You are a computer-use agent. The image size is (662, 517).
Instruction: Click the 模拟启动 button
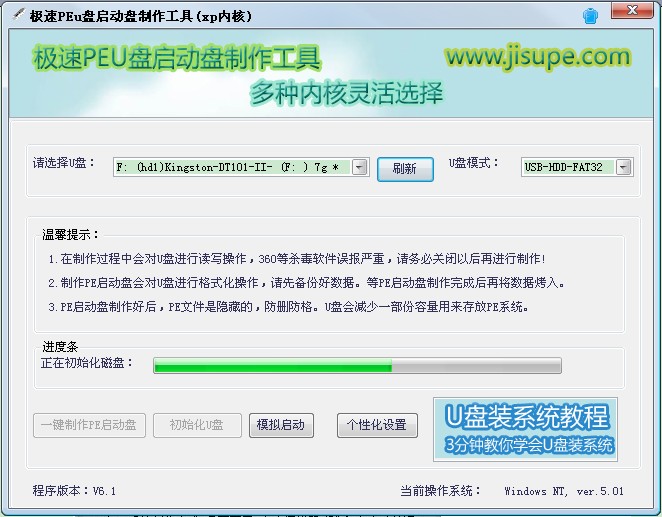281,425
